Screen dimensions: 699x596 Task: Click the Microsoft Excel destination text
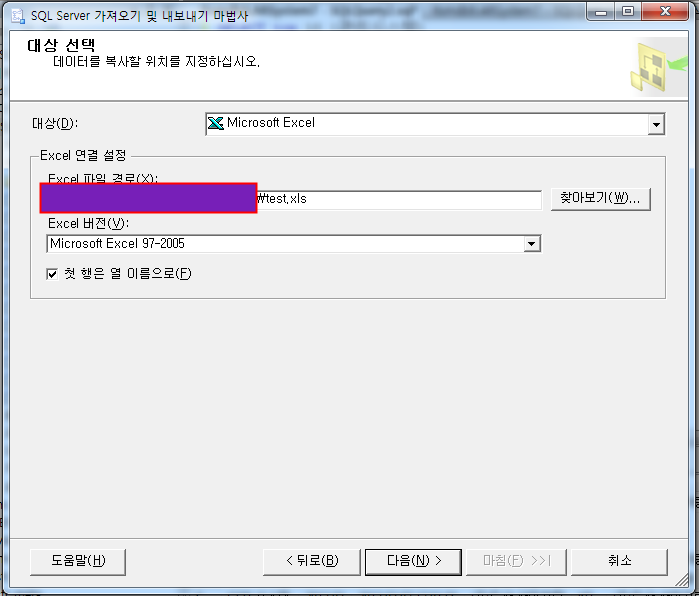pos(271,123)
